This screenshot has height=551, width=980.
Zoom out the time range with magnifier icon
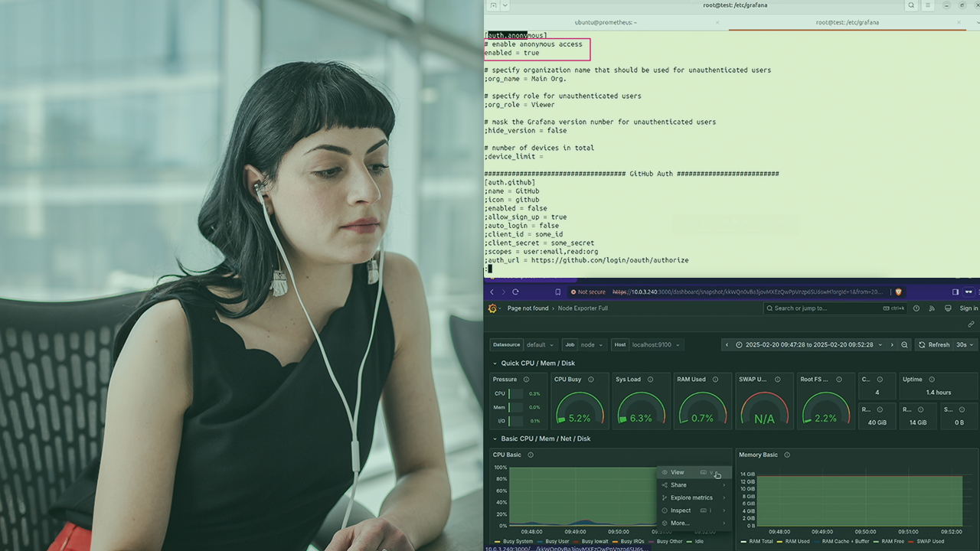pyautogui.click(x=905, y=345)
